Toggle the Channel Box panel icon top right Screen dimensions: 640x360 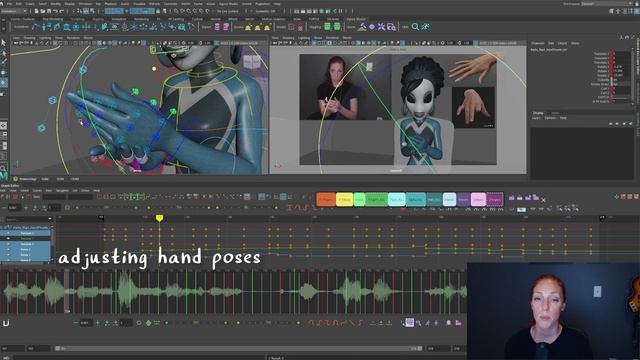pyautogui.click(x=636, y=11)
